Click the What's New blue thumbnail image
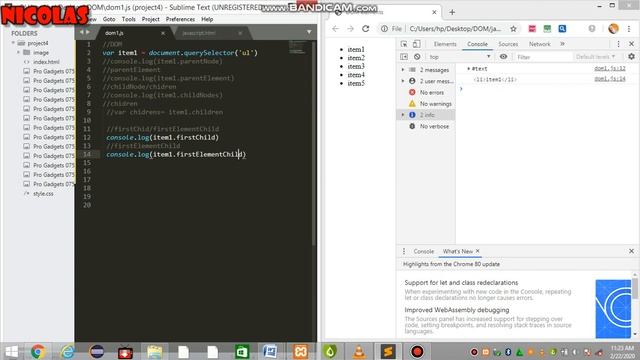Viewport: 640px width, 360px height. (x=613, y=309)
